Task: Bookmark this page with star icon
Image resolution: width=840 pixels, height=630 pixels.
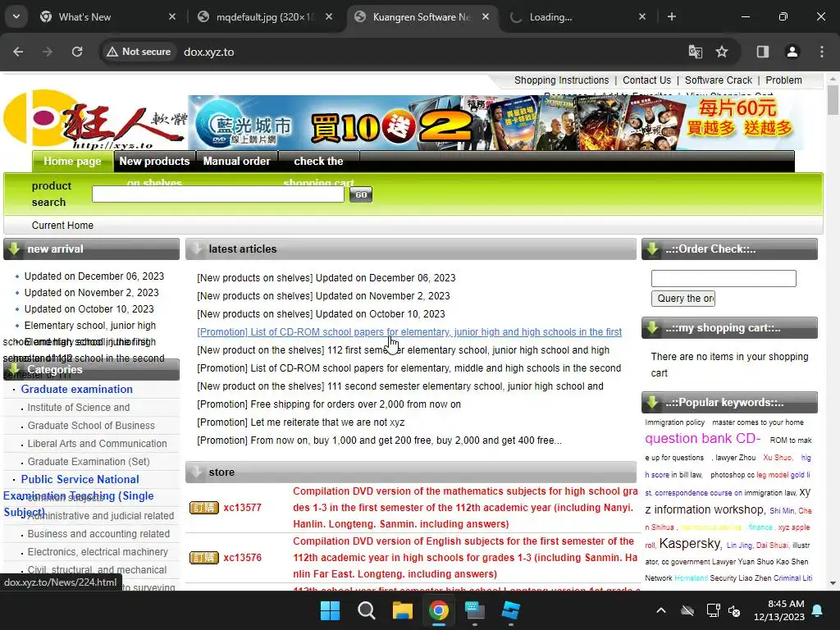Action: [722, 52]
